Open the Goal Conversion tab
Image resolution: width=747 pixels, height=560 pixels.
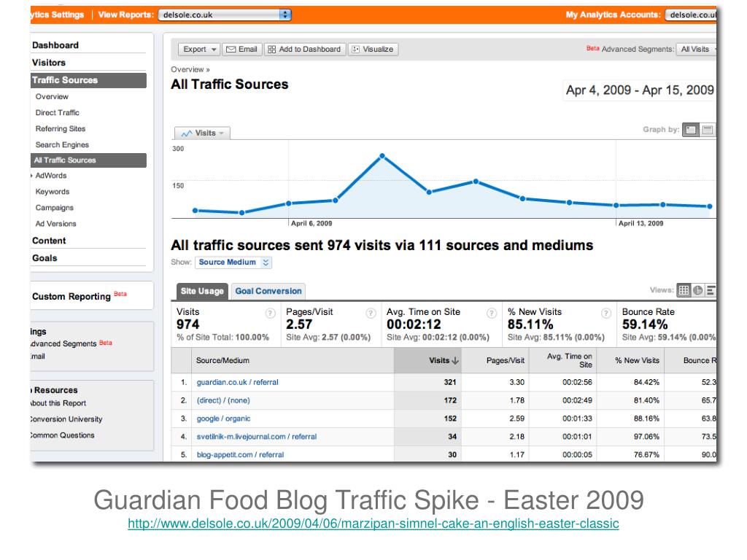pyautogui.click(x=268, y=291)
